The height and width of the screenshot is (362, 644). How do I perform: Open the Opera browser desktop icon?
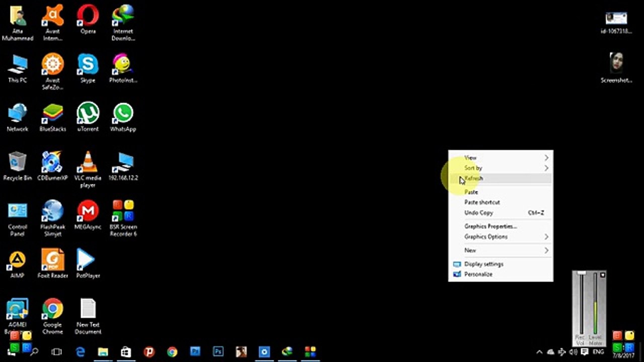pyautogui.click(x=88, y=19)
